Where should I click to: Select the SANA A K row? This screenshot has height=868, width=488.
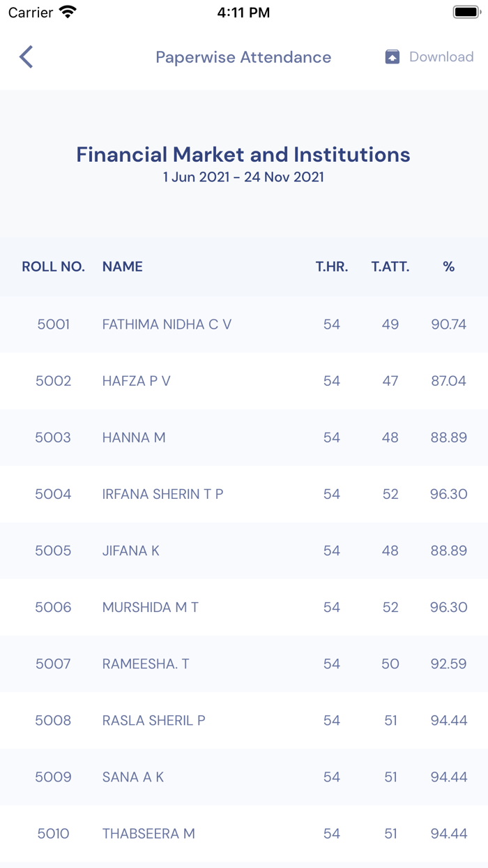(x=133, y=777)
